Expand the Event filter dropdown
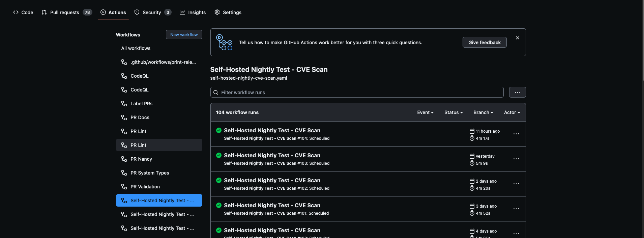 [425, 112]
